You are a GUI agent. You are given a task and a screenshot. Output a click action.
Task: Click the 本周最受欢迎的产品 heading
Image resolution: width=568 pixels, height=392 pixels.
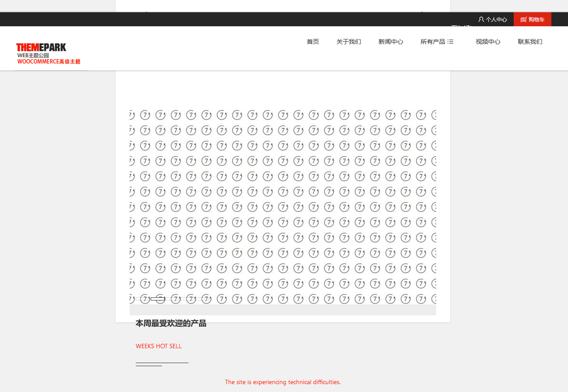[171, 324]
